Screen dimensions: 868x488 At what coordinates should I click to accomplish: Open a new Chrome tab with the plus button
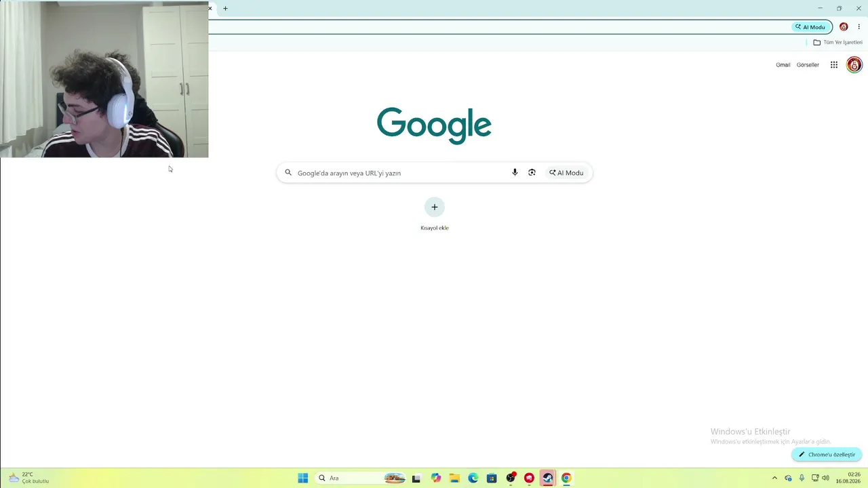coord(225,9)
